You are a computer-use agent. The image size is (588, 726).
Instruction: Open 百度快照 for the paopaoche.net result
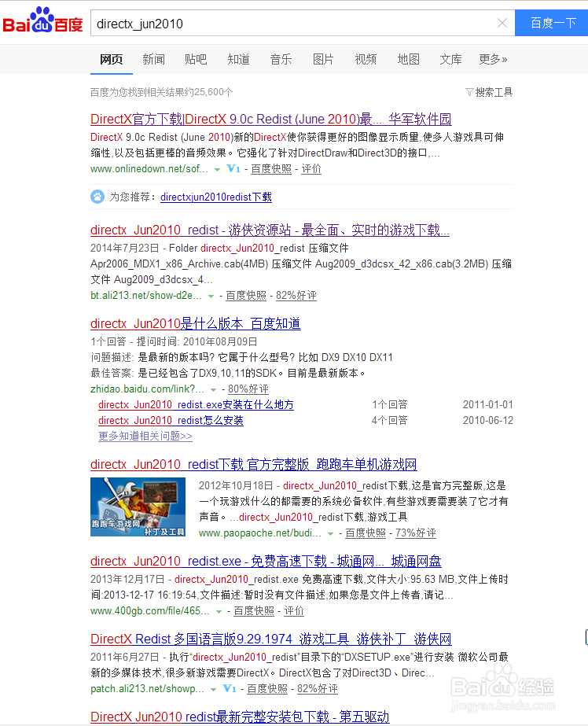[366, 533]
